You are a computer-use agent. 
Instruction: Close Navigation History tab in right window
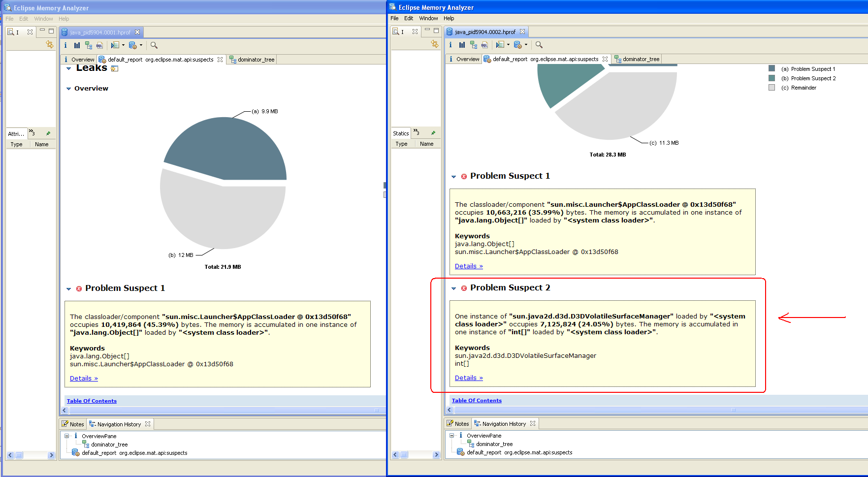pyautogui.click(x=533, y=423)
